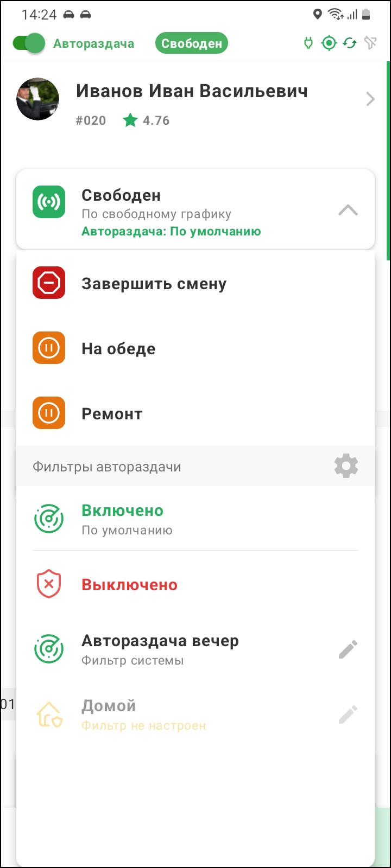Select the На обеде status
Screen dimensions: 391x868
click(195, 348)
